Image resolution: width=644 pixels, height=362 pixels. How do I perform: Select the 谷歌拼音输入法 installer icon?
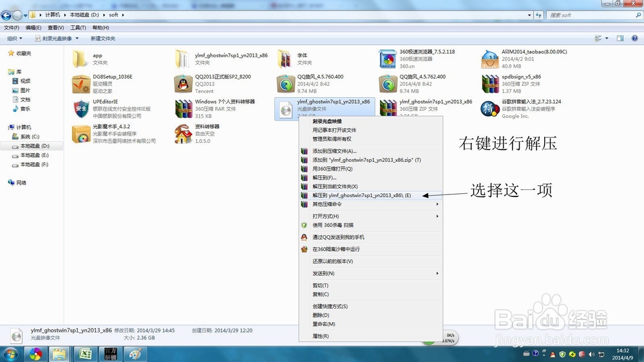coord(489,109)
